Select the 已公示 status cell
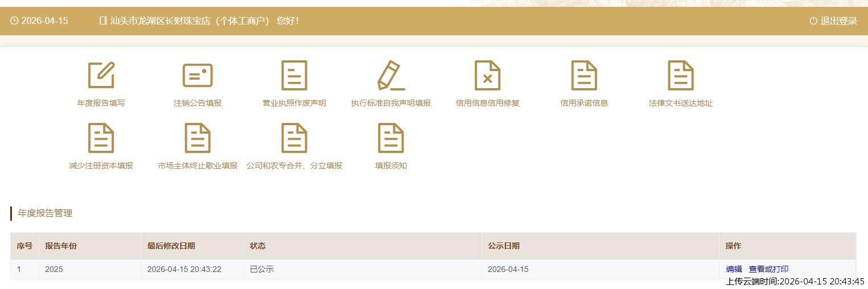Viewport: 868px width, 289px height. [261, 269]
